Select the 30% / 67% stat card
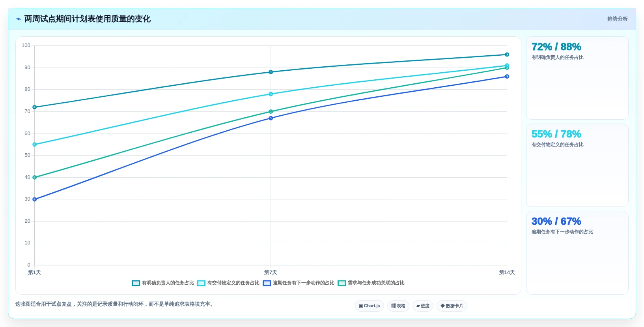This screenshot has height=327, width=644. (x=577, y=253)
